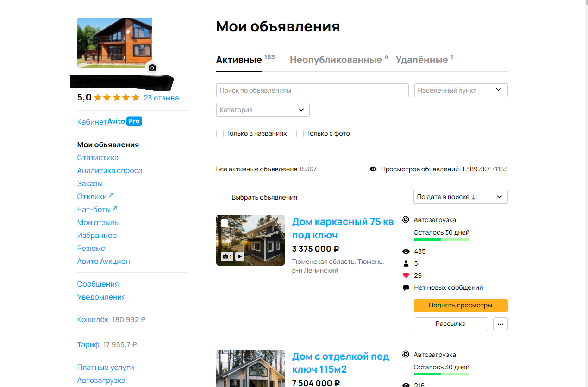Change profile photo via the camera icon

[152, 68]
